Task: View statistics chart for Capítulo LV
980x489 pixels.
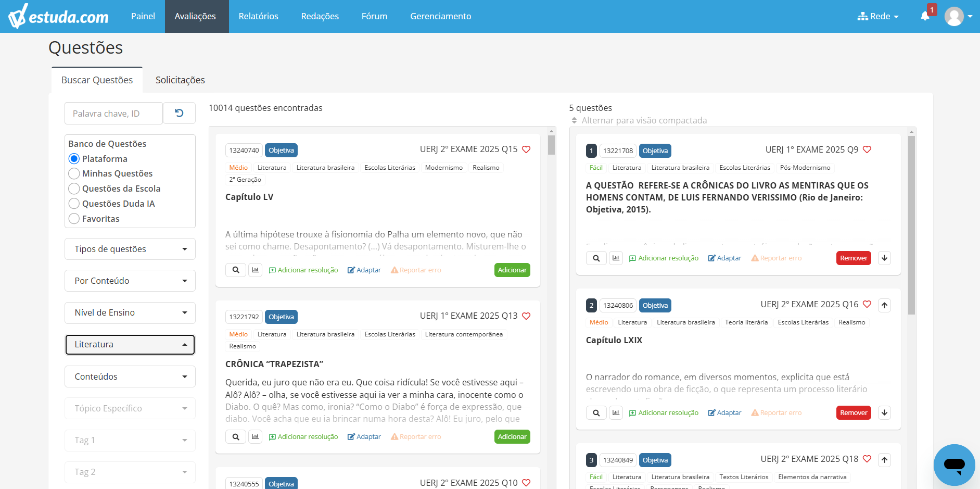Action: [x=255, y=270]
